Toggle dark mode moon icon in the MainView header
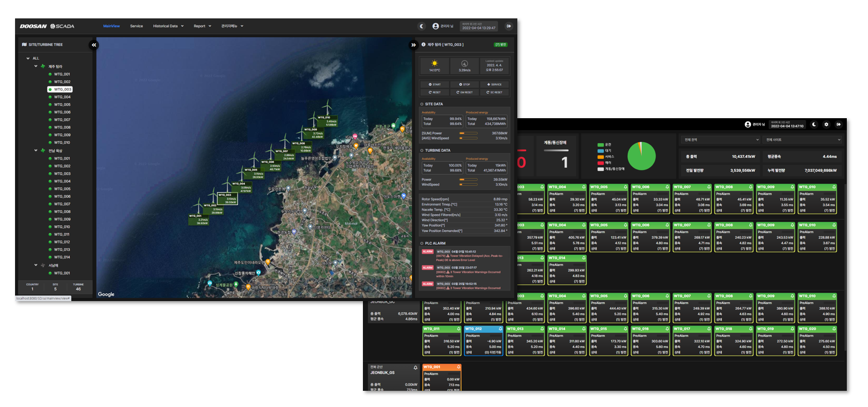Image resolution: width=868 pixels, height=407 pixels. click(421, 26)
